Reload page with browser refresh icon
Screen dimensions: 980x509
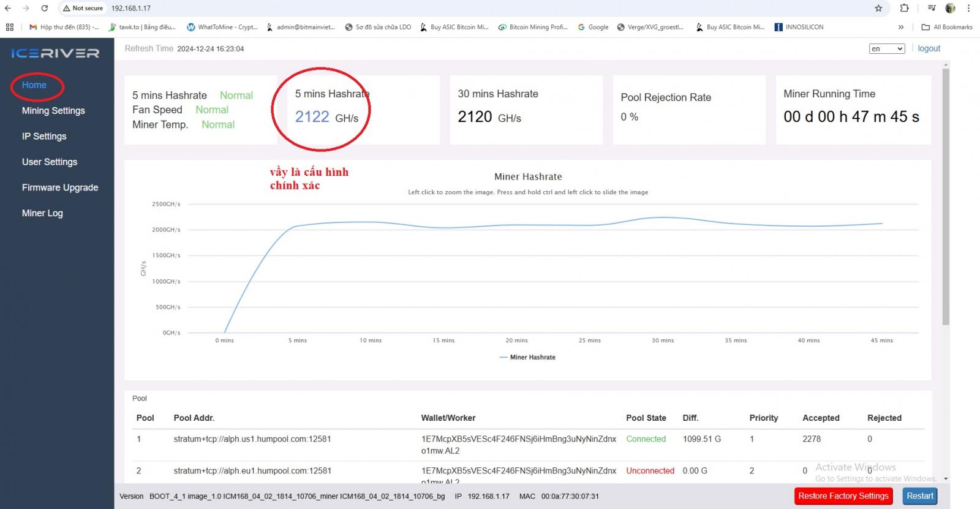44,8
